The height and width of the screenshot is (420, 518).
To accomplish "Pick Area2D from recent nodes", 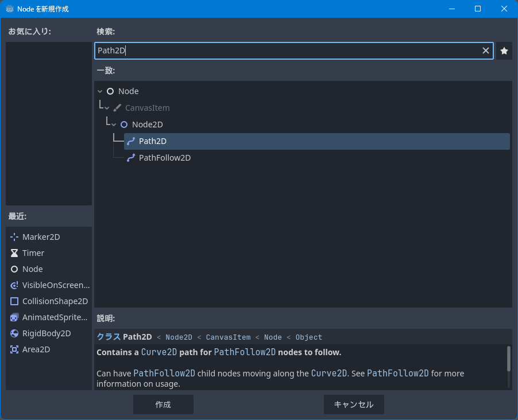I will click(x=36, y=349).
